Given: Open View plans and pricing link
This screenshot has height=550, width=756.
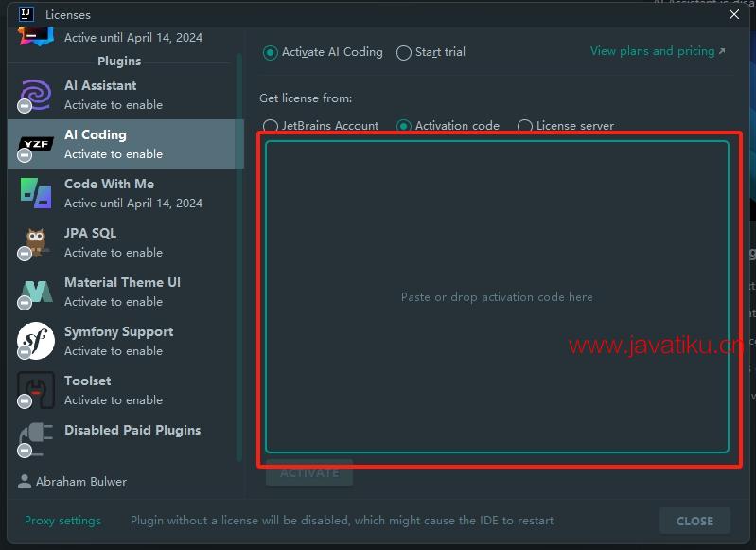Looking at the screenshot, I should [658, 51].
